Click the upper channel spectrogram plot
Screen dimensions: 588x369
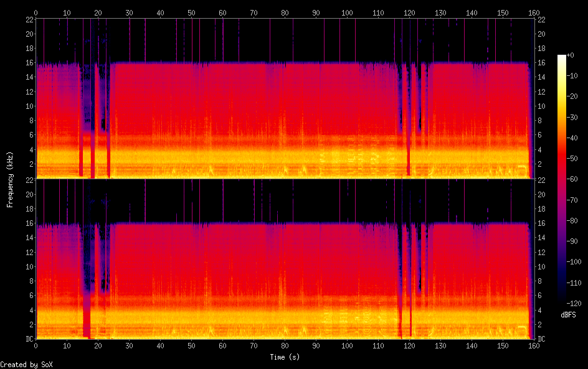point(285,98)
